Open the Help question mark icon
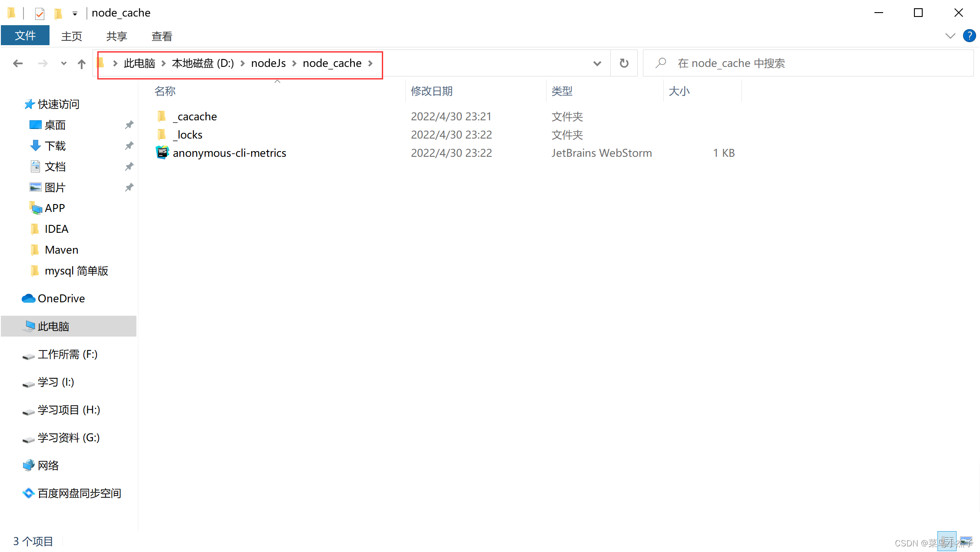 [x=969, y=36]
